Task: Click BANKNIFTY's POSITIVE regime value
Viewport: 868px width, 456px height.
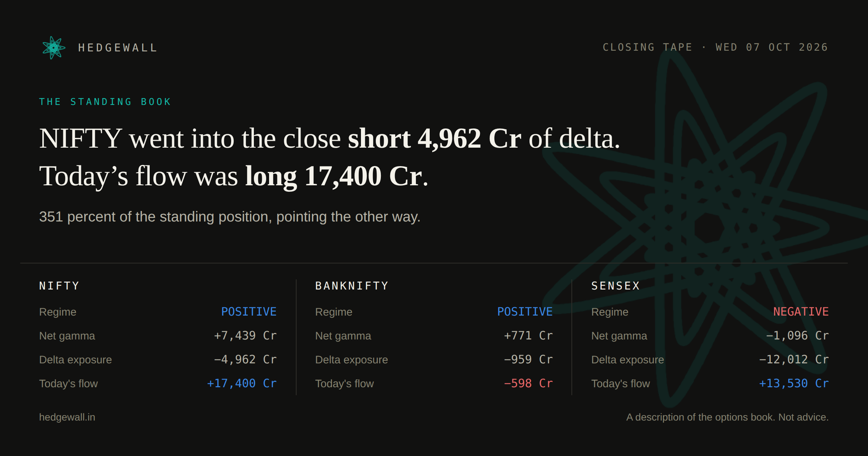Action: click(x=525, y=312)
